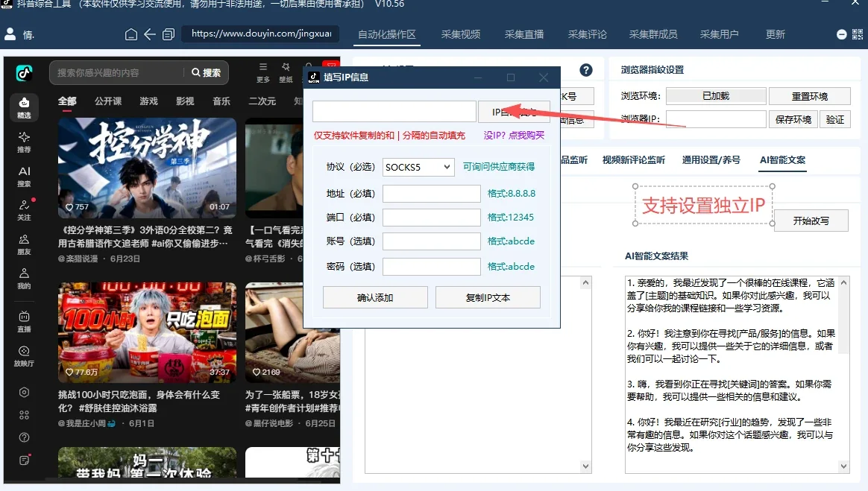
Task: Click 重置环境 button
Action: [809, 96]
